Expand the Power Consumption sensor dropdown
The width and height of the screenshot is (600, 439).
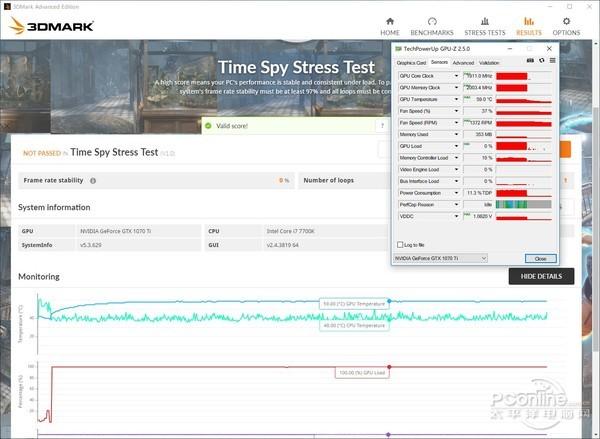coord(456,193)
